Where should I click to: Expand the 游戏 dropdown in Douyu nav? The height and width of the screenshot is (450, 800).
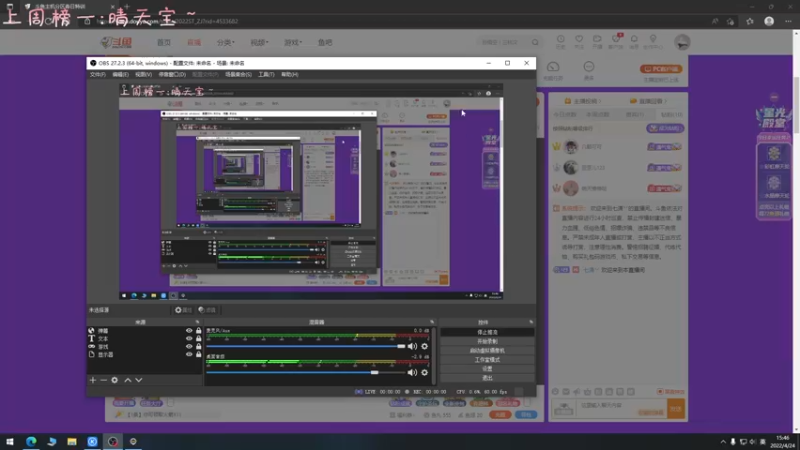pyautogui.click(x=293, y=42)
